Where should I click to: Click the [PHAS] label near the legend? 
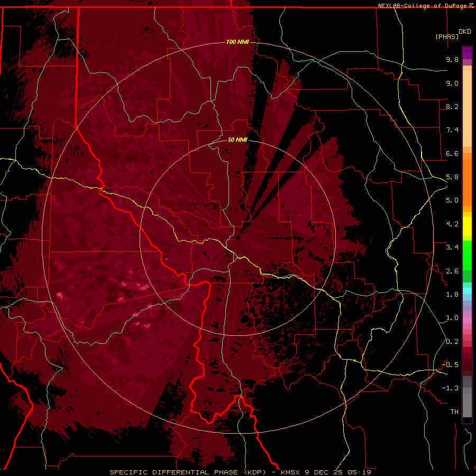point(447,36)
